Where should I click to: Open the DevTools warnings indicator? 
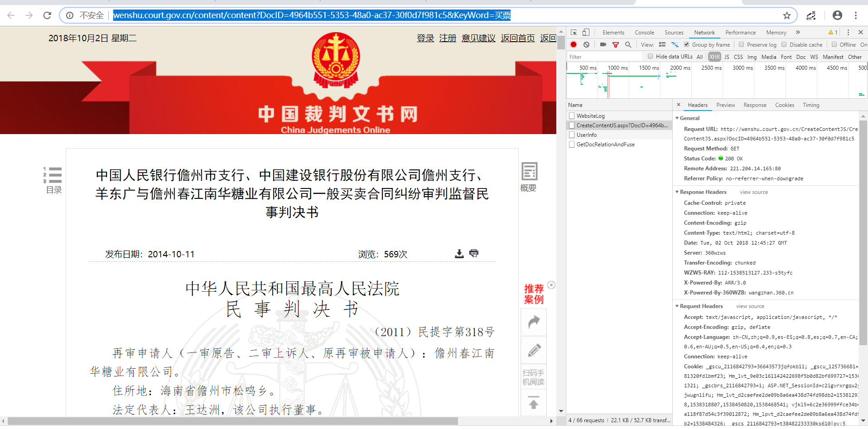point(833,32)
